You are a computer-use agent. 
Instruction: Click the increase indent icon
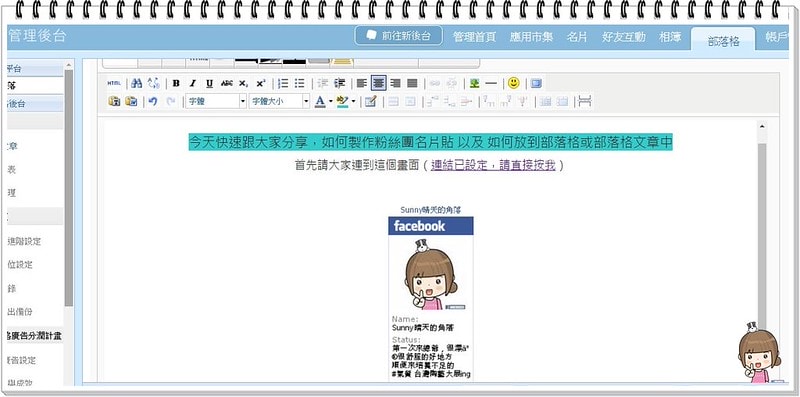[x=339, y=83]
